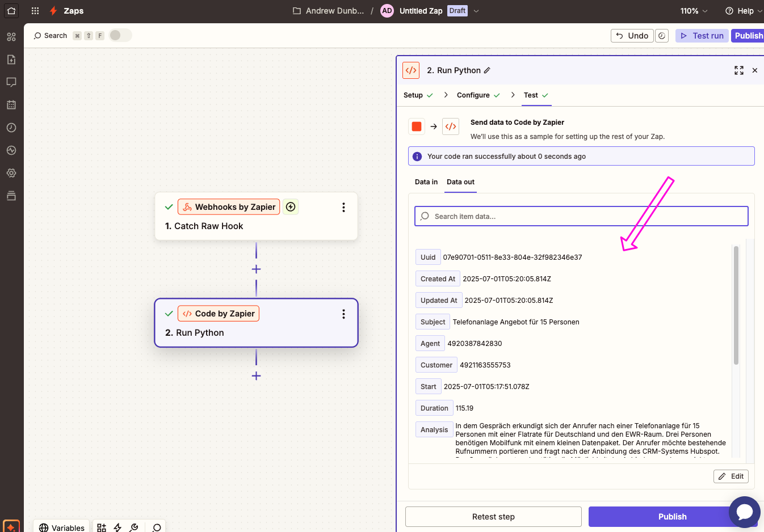
Task: Click the Customer field label
Action: pos(436,365)
